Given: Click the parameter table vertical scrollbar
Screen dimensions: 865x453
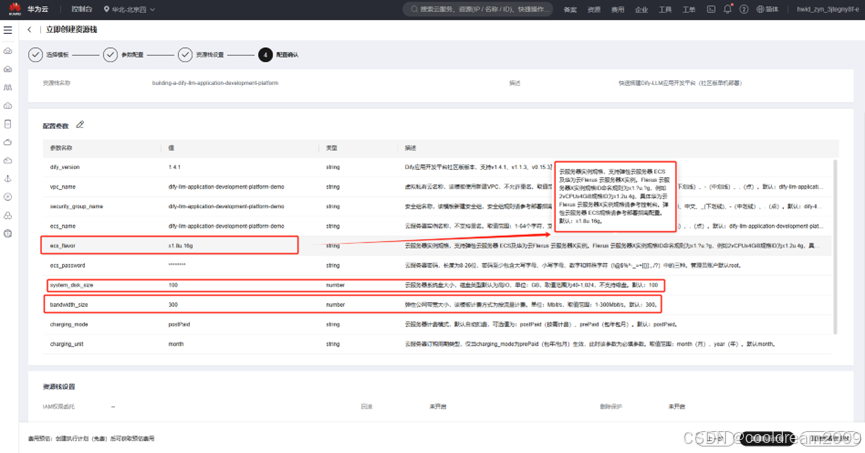Looking at the screenshot, I should click(x=835, y=246).
